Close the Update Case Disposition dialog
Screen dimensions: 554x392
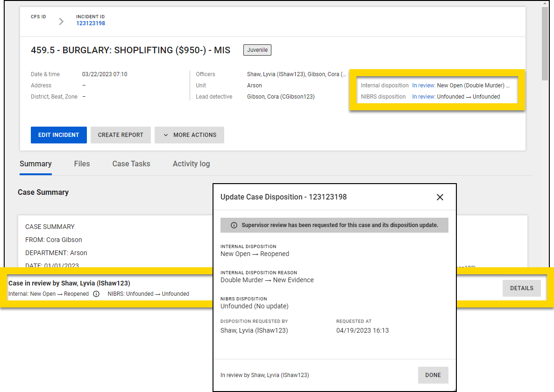tap(440, 197)
